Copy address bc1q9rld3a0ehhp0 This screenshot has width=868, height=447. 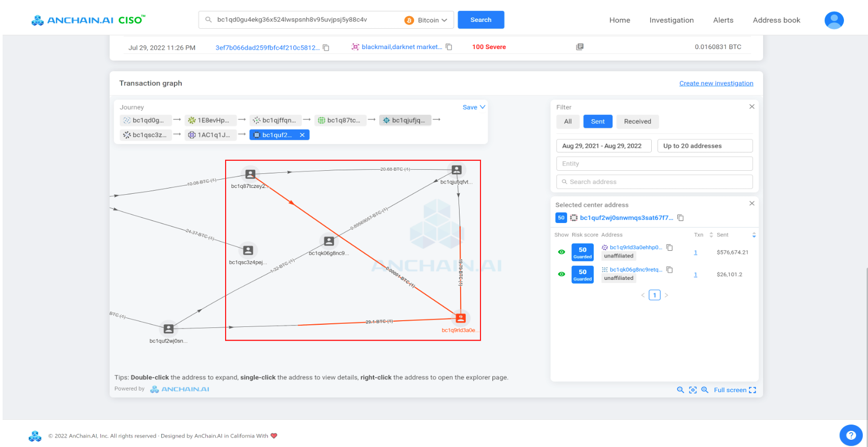pos(670,248)
